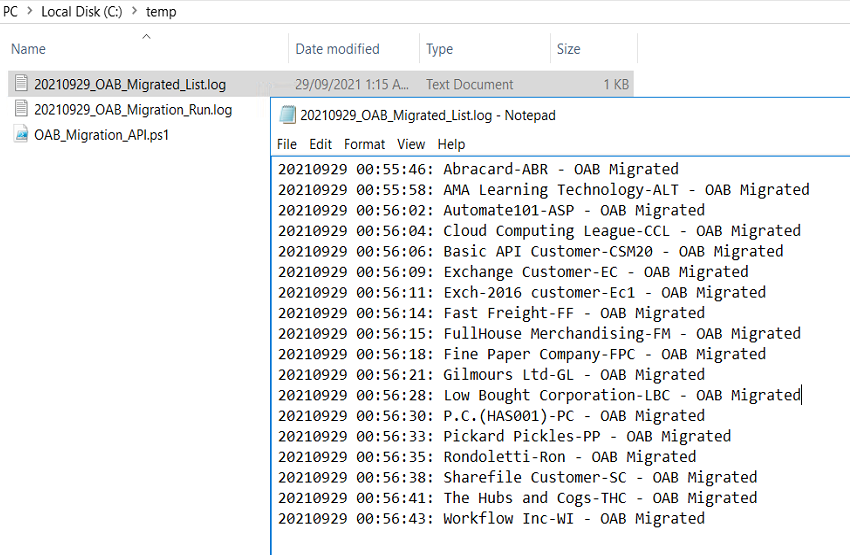
Task: Click the 20210929_OAB_Migration_Run.log file icon
Action: pyautogui.click(x=21, y=110)
